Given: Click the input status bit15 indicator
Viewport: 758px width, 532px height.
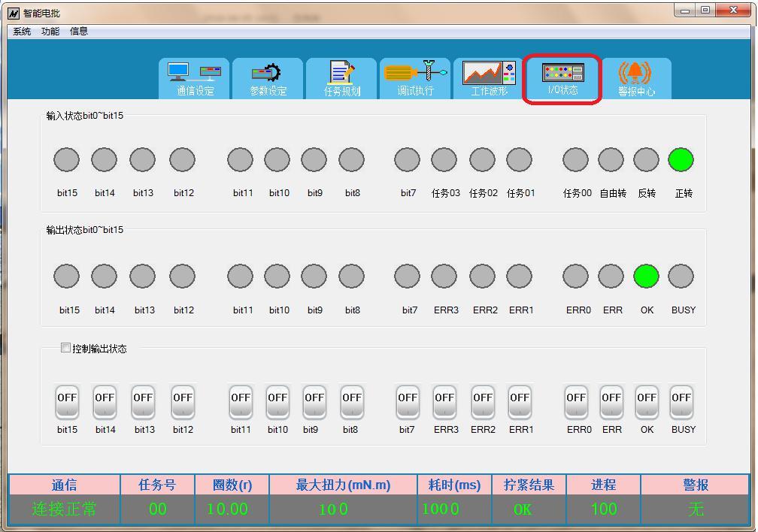Looking at the screenshot, I should [66, 159].
